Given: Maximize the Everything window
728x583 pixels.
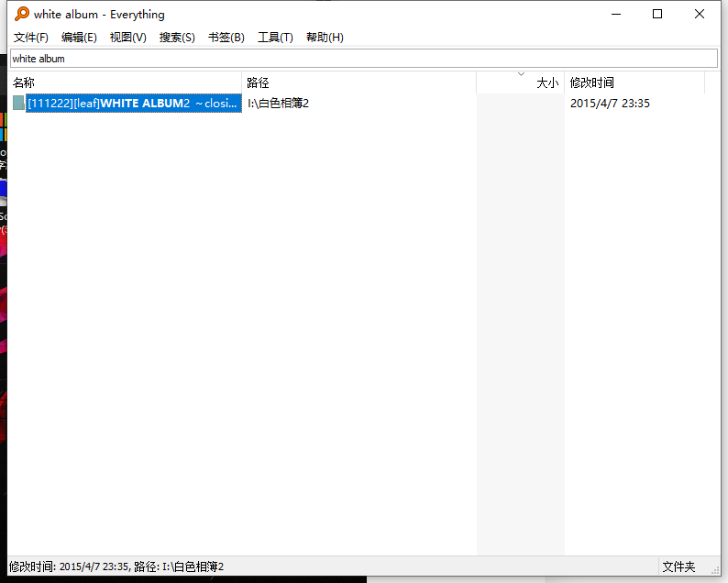Looking at the screenshot, I should click(x=657, y=14).
